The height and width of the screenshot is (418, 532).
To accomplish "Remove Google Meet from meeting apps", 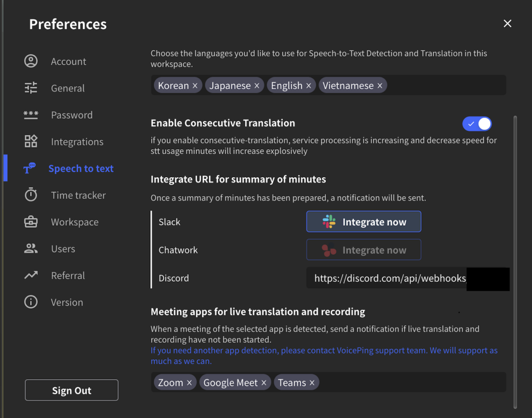I will click(x=264, y=383).
